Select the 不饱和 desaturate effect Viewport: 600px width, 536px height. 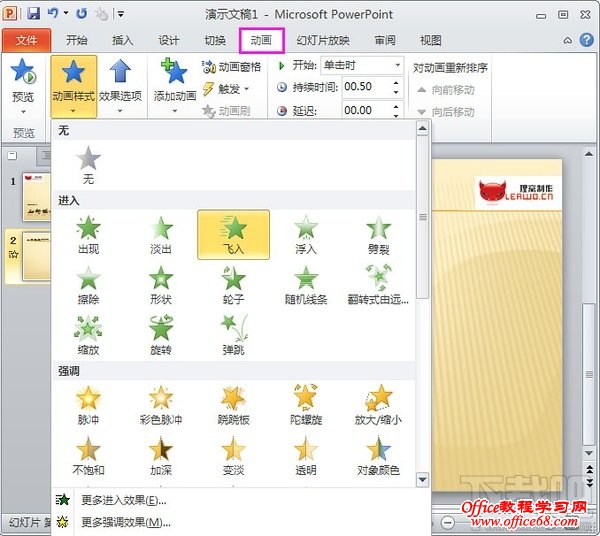pyautogui.click(x=88, y=456)
